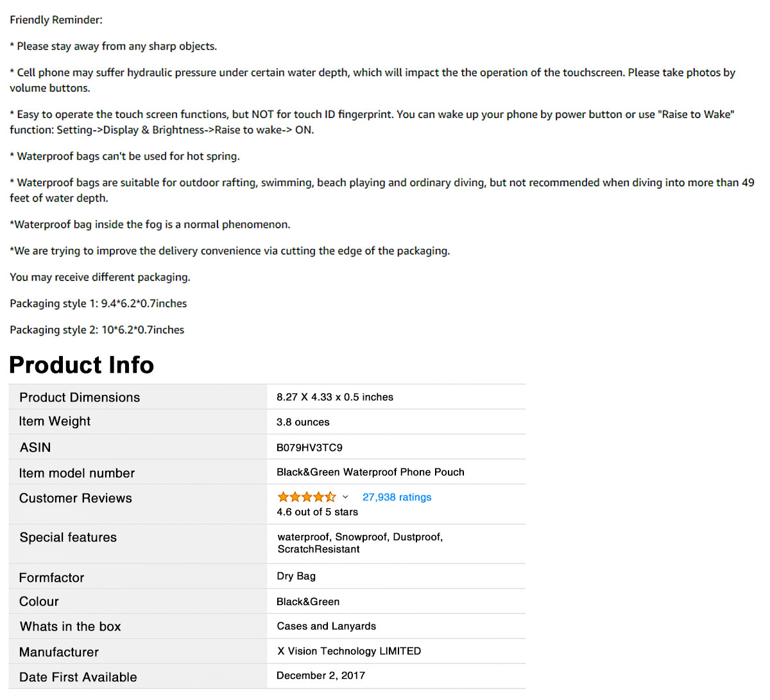
Task: Select the Dry Bag formfactor value
Action: (296, 576)
